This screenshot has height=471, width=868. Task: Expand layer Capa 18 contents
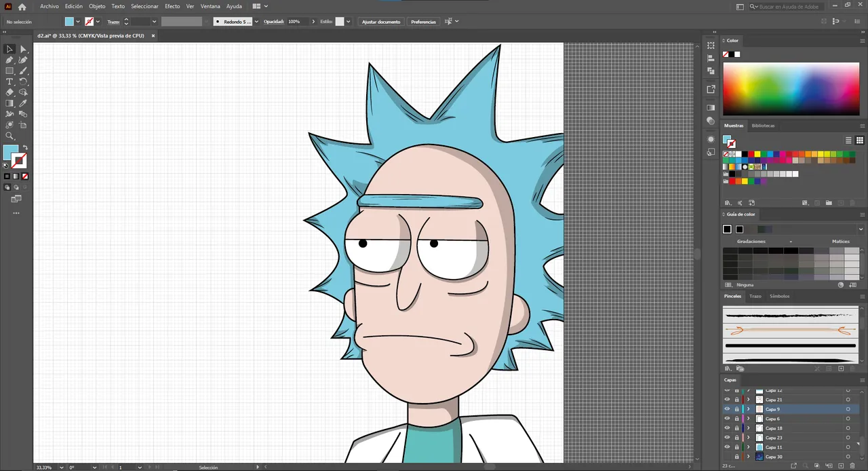coord(749,428)
